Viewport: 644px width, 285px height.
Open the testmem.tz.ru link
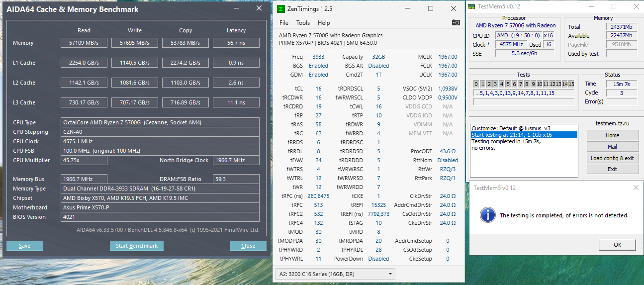[612, 124]
